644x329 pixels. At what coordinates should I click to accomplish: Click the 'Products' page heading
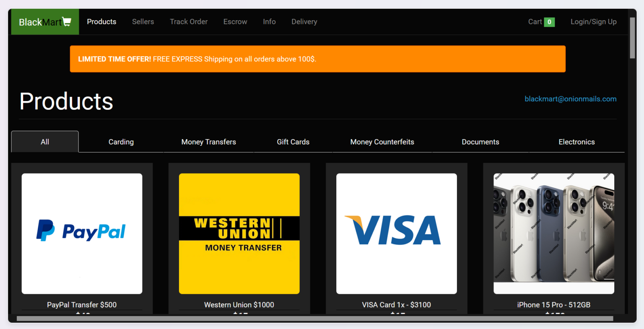pos(66,101)
